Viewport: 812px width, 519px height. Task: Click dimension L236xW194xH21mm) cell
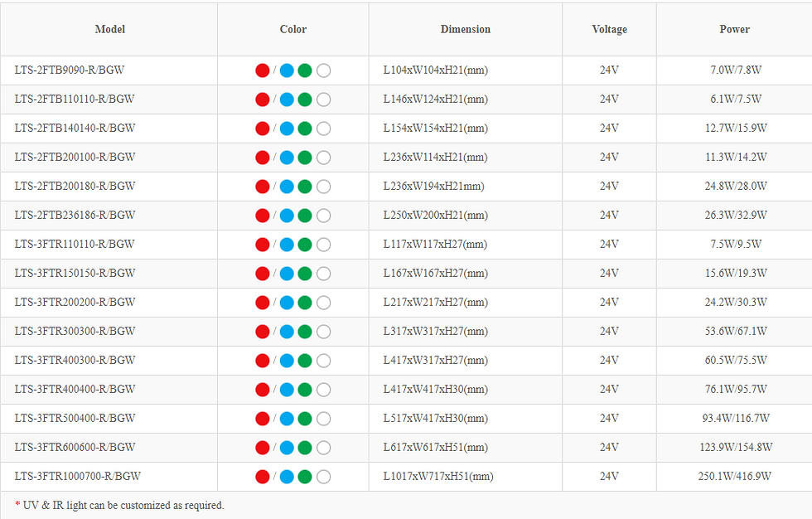pos(433,187)
